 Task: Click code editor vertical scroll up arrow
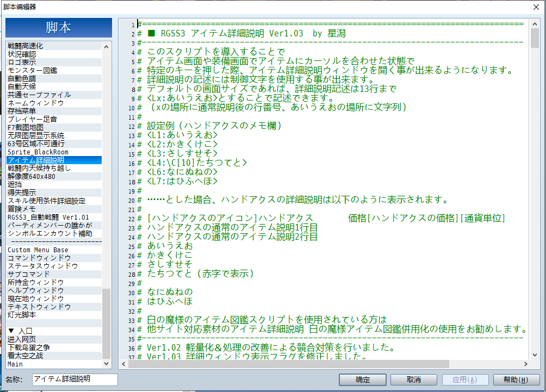click(535, 24)
